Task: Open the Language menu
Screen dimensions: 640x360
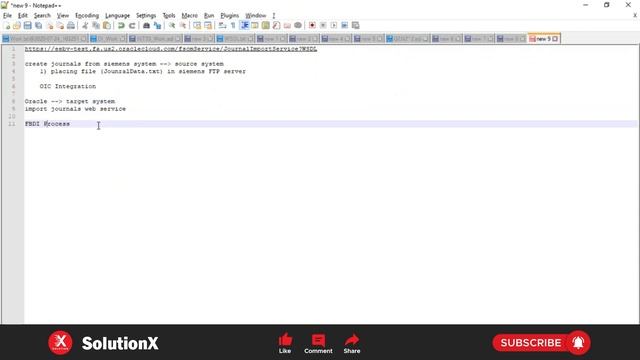Action: (x=117, y=16)
